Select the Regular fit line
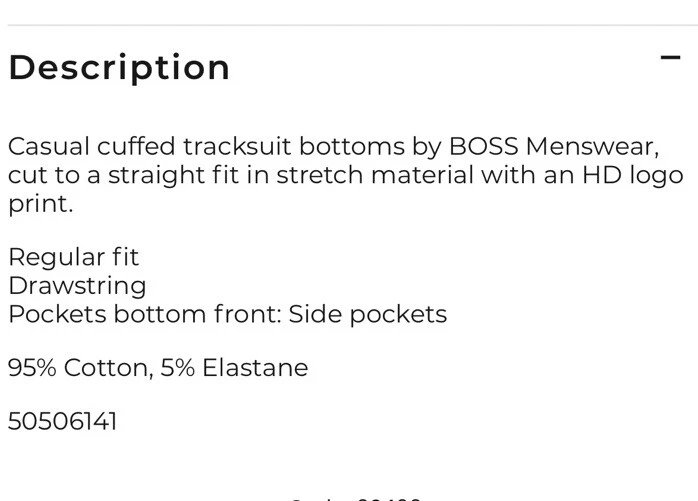The image size is (698, 501). 73,257
